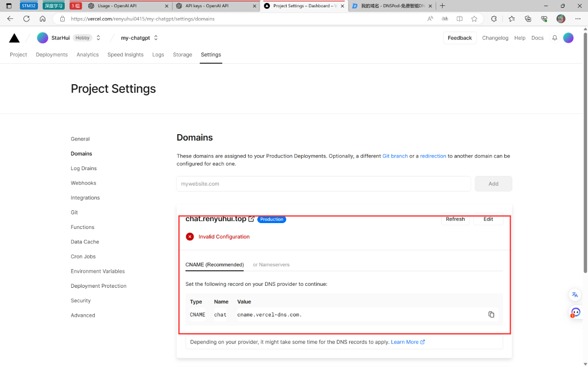588x367 pixels.
Task: Open the collections icon in the browser toolbar
Action: (528, 18)
